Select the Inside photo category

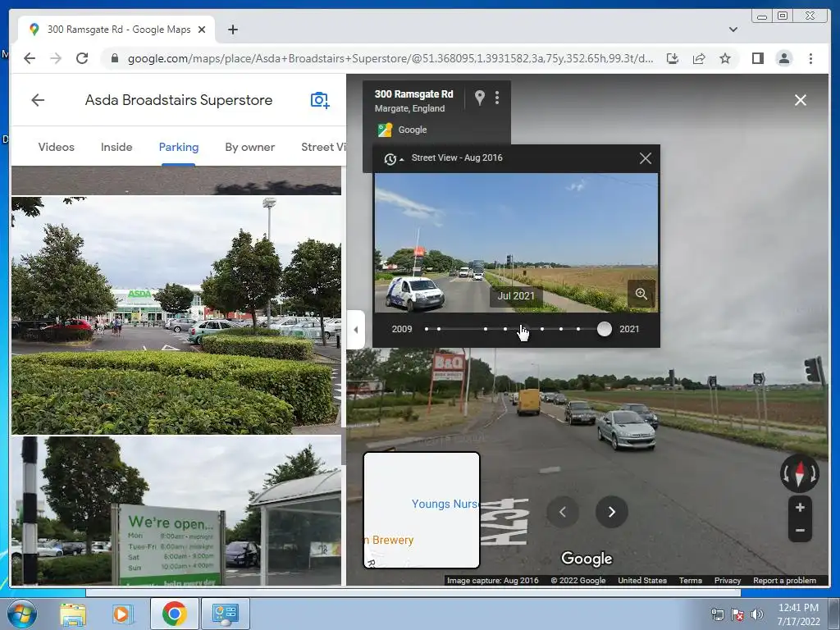[x=116, y=147]
